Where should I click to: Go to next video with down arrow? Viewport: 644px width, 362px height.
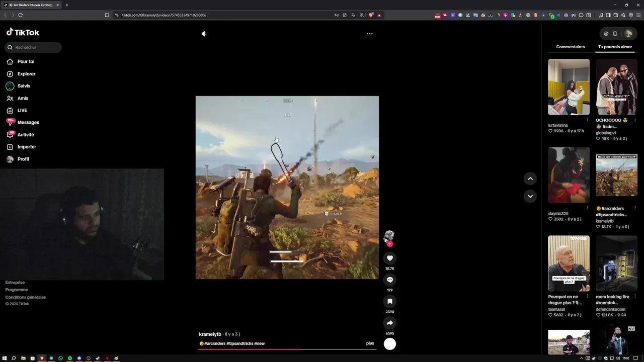[530, 196]
